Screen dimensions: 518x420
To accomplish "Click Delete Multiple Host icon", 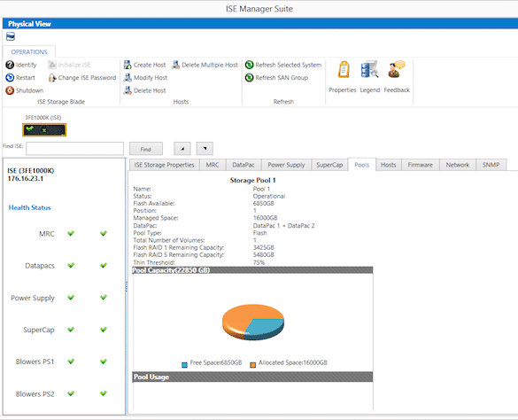I will (x=175, y=65).
